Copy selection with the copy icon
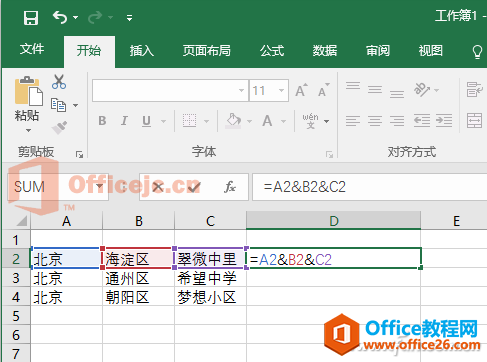 pyautogui.click(x=58, y=105)
